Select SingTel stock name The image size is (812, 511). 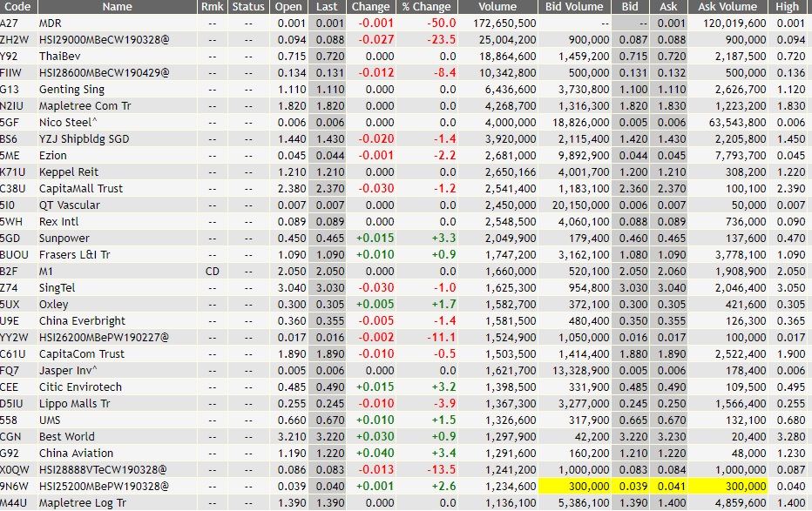coord(57,288)
